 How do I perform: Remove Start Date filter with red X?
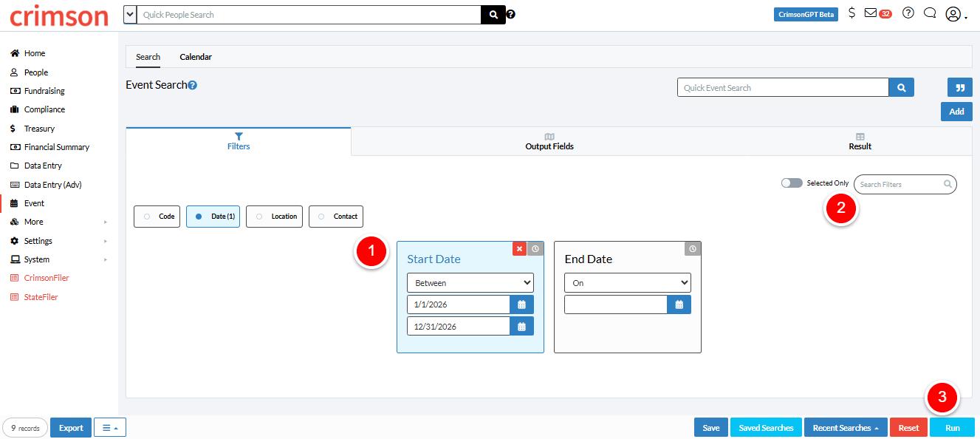point(520,249)
